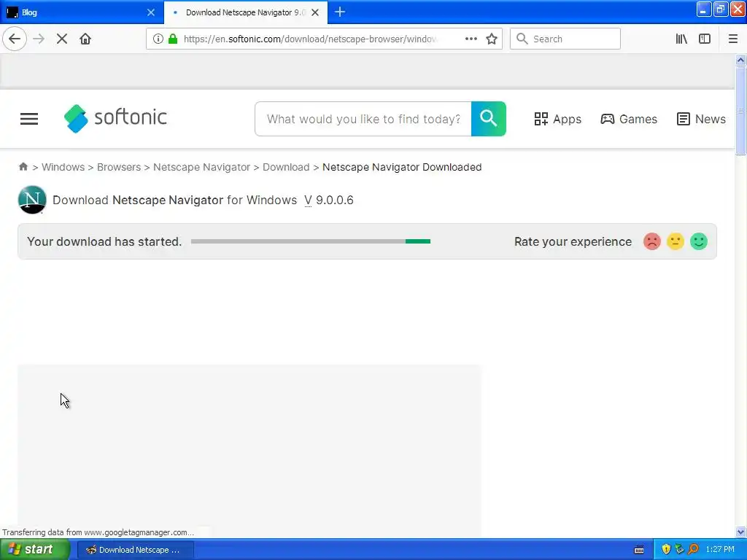Focus the Softonic search field
This screenshot has height=560, width=747.
pos(363,119)
